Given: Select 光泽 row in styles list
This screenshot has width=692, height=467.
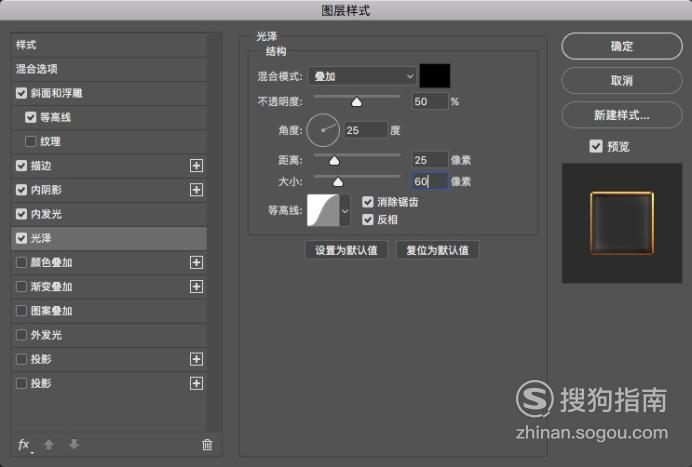Looking at the screenshot, I should [x=109, y=238].
